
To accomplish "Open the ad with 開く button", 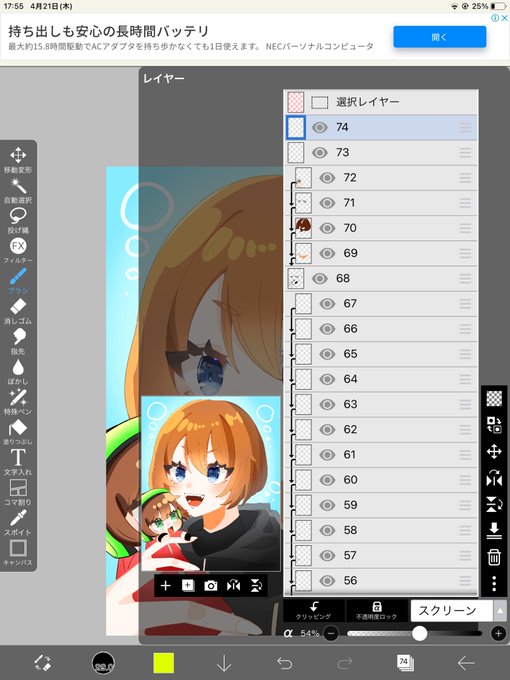I will (439, 37).
